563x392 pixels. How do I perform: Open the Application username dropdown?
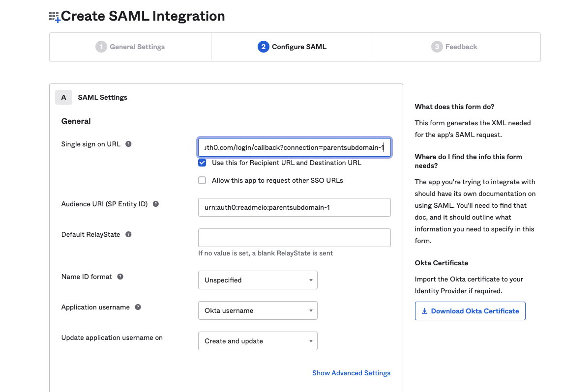click(x=258, y=310)
